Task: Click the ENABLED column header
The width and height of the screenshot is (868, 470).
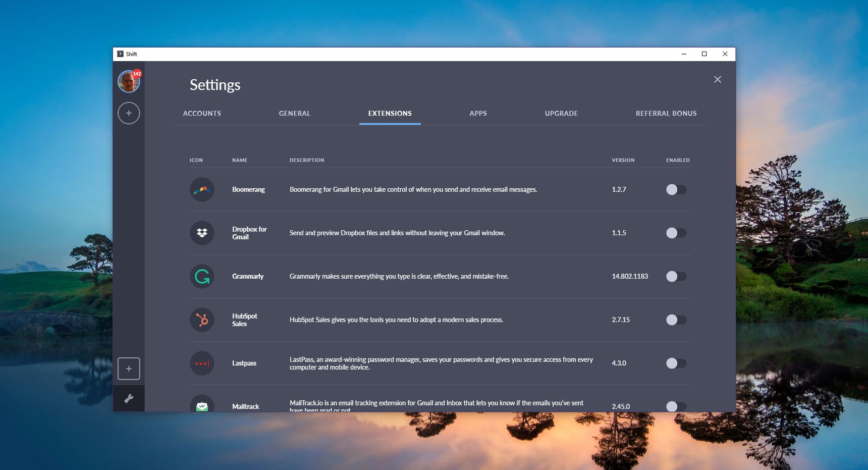Action: 678,160
